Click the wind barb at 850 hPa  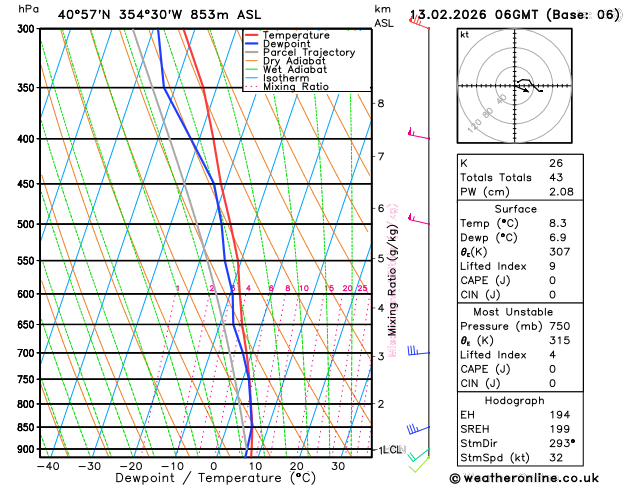(x=418, y=429)
